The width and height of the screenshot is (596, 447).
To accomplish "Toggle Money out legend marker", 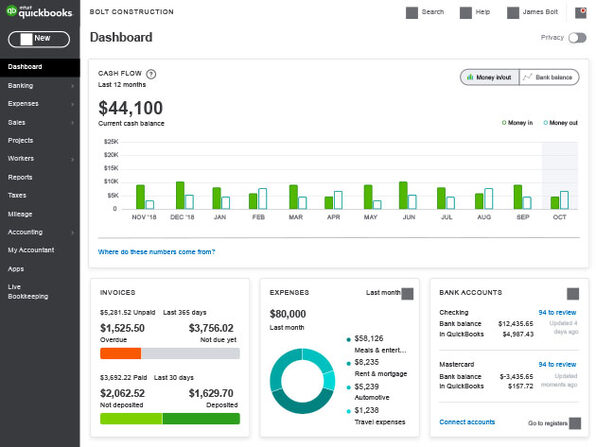I will click(545, 123).
